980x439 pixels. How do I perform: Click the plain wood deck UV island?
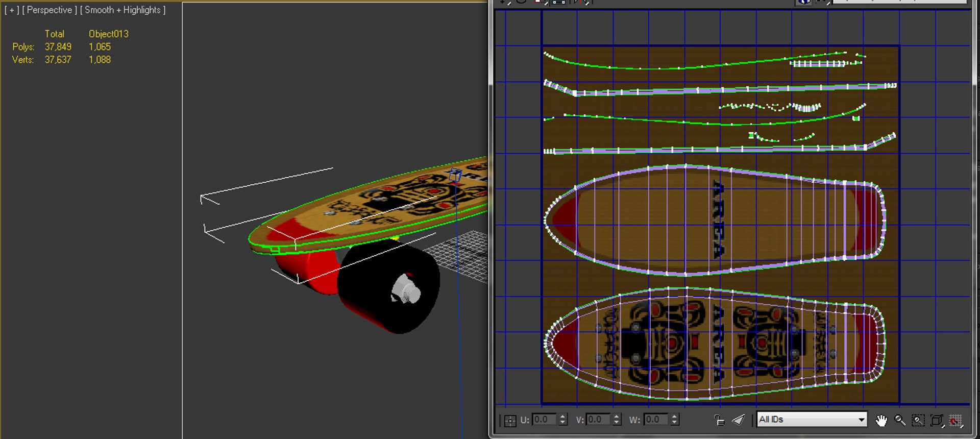(715, 219)
